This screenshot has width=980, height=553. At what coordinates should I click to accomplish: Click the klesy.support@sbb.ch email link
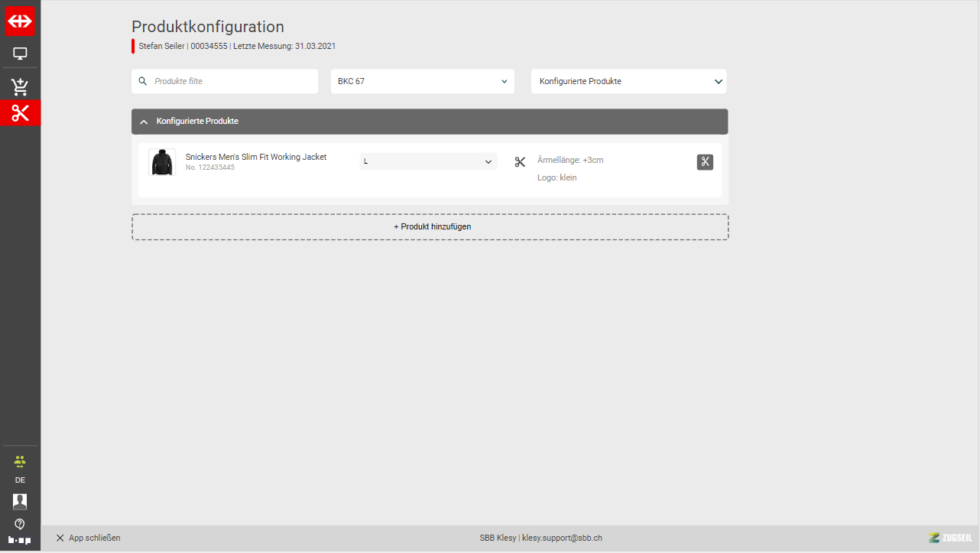click(562, 538)
